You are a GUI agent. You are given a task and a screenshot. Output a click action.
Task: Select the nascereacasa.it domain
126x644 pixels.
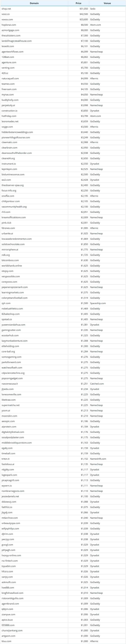[10, 384]
